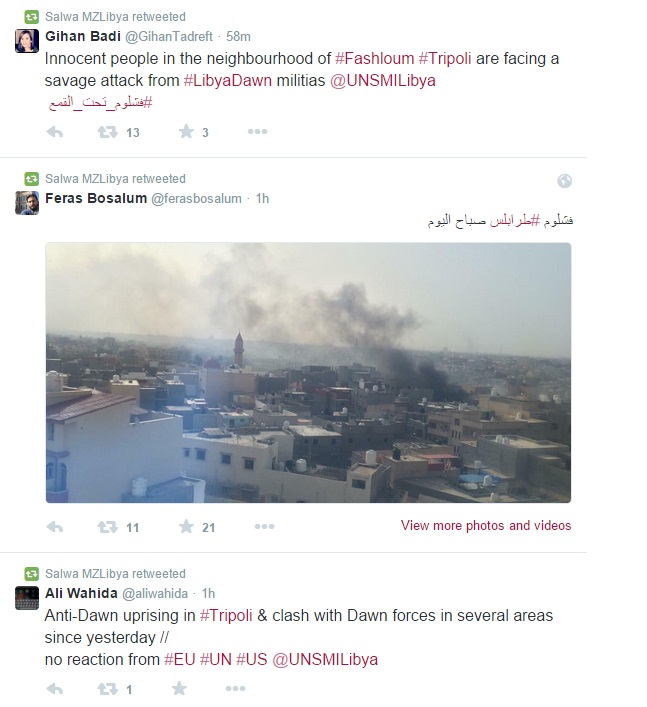Open the #Fashloum hashtag

(x=374, y=59)
